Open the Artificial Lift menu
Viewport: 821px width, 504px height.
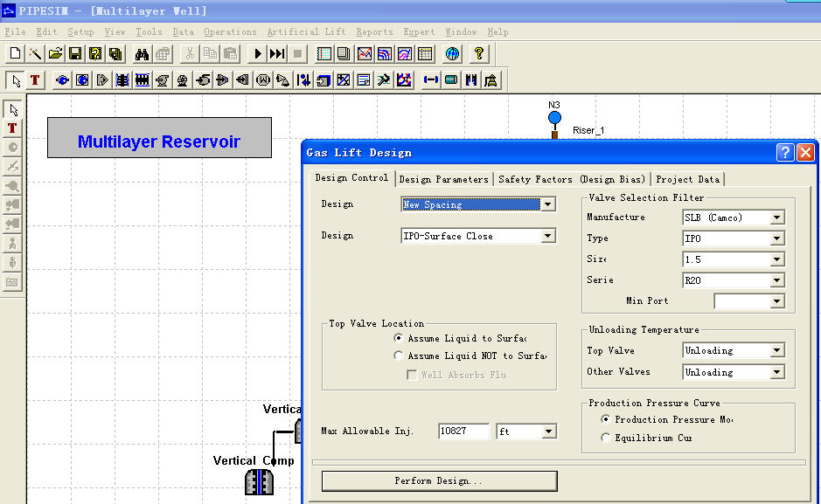coord(306,32)
